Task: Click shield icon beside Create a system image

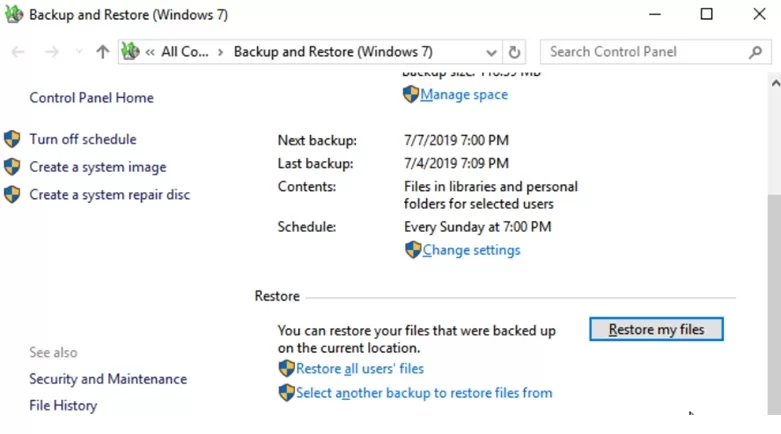Action: click(12, 167)
